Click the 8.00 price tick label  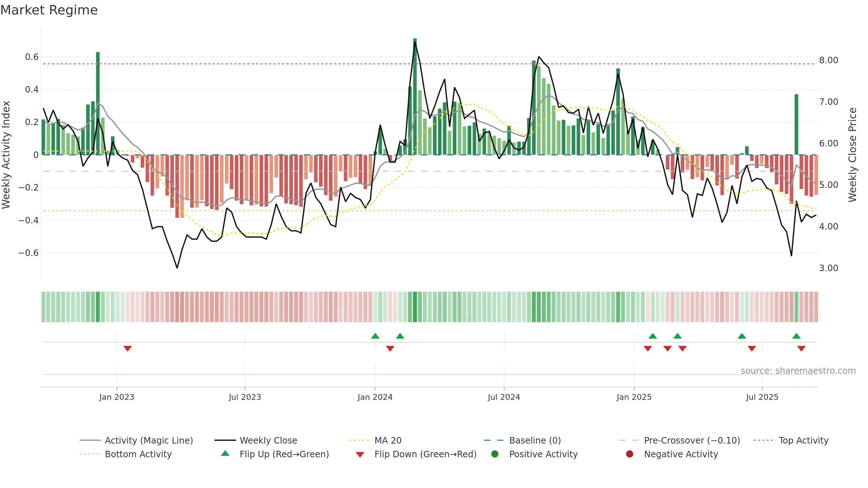(x=829, y=60)
